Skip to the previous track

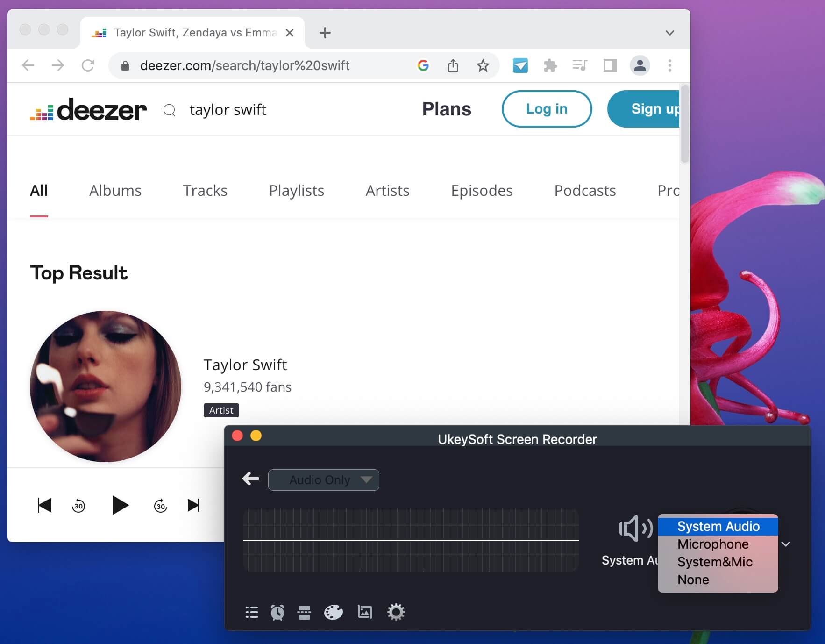point(44,505)
